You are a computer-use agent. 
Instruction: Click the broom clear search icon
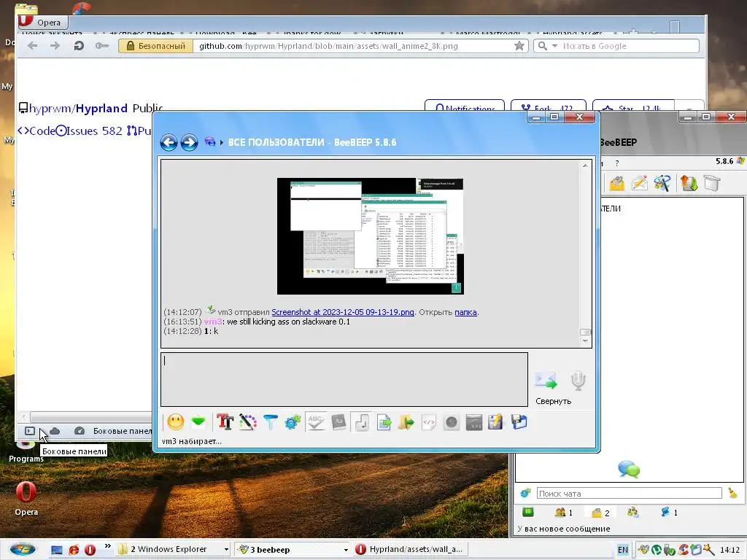(x=732, y=494)
